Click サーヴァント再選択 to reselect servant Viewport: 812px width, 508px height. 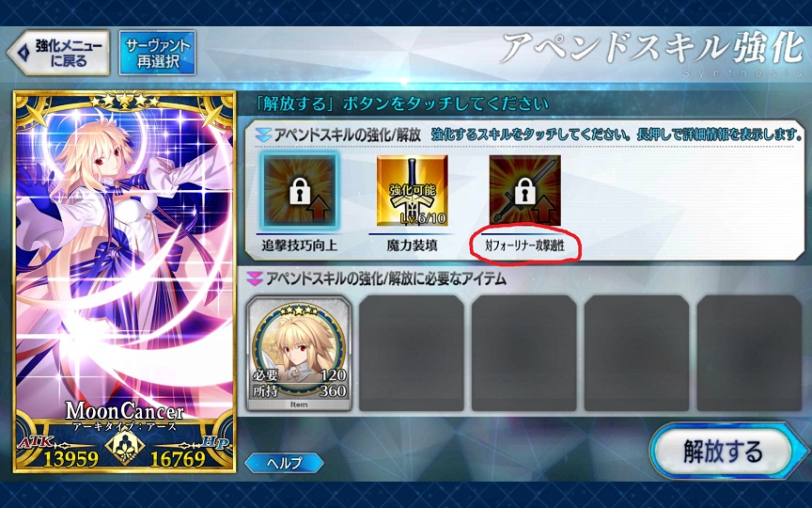tap(158, 53)
